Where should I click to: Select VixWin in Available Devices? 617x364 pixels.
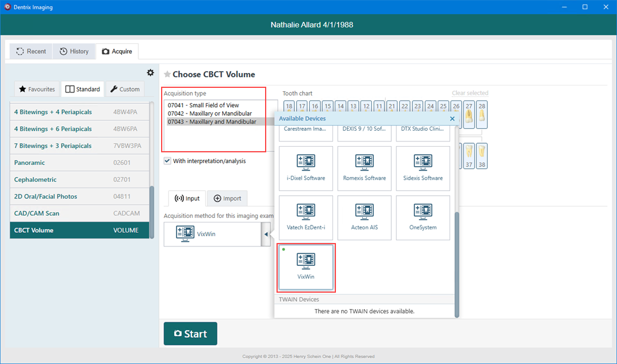(306, 267)
